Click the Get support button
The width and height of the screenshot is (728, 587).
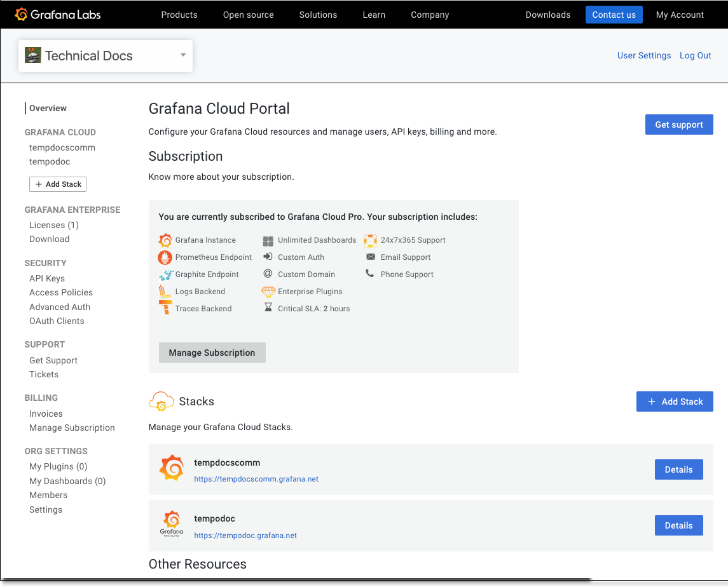pyautogui.click(x=679, y=125)
